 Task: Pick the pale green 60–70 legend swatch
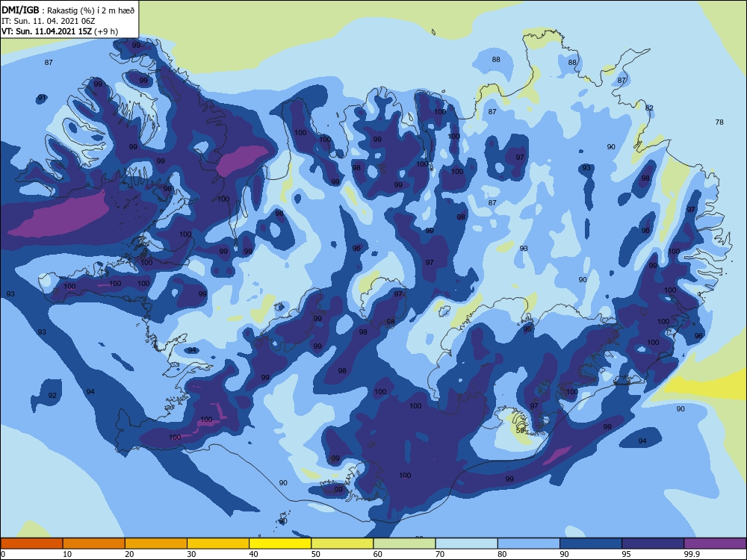pos(404,544)
